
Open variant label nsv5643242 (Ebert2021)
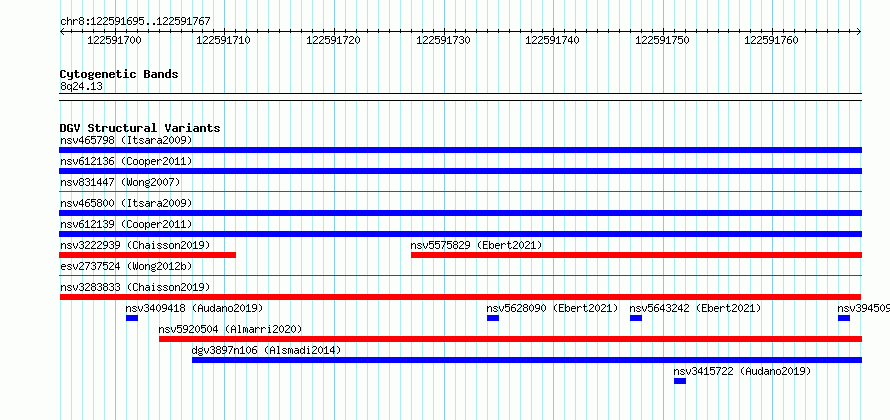click(695, 308)
